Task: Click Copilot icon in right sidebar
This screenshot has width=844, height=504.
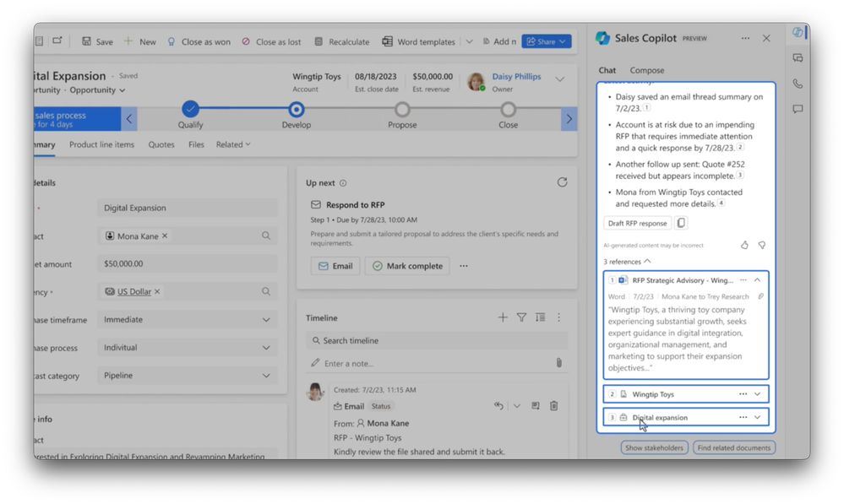Action: pos(798,32)
